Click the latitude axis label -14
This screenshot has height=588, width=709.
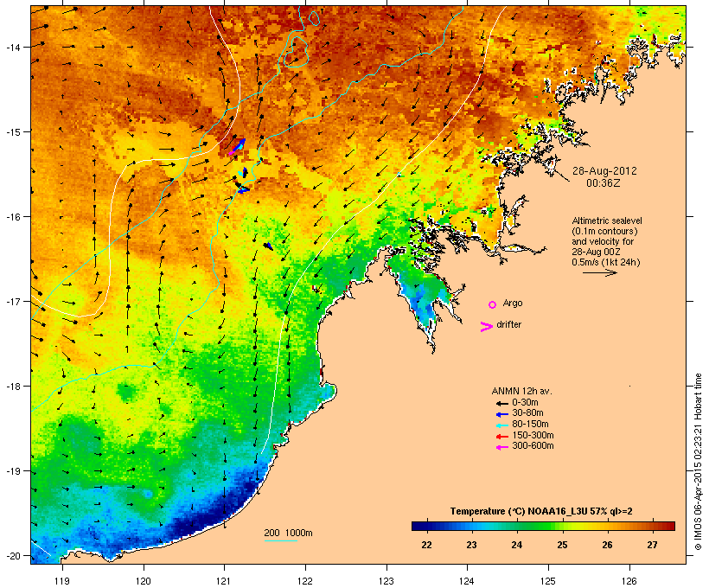coord(12,47)
